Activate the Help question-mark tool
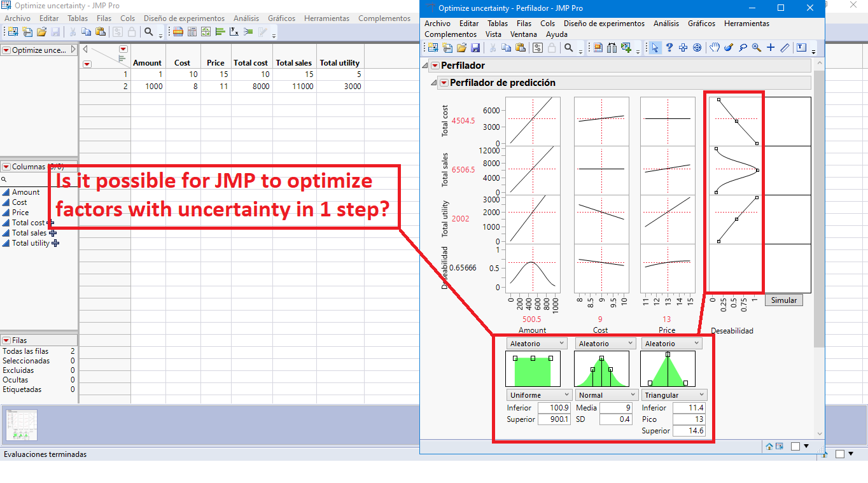The height and width of the screenshot is (483, 868). point(669,48)
